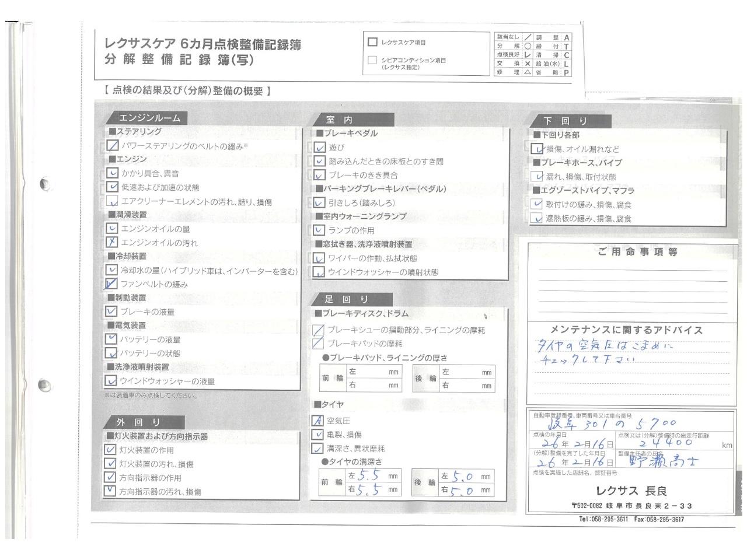This screenshot has width=747, height=560.
Task: Check the シビアコンディション項目 legend box
Action: pyautogui.click(x=372, y=60)
